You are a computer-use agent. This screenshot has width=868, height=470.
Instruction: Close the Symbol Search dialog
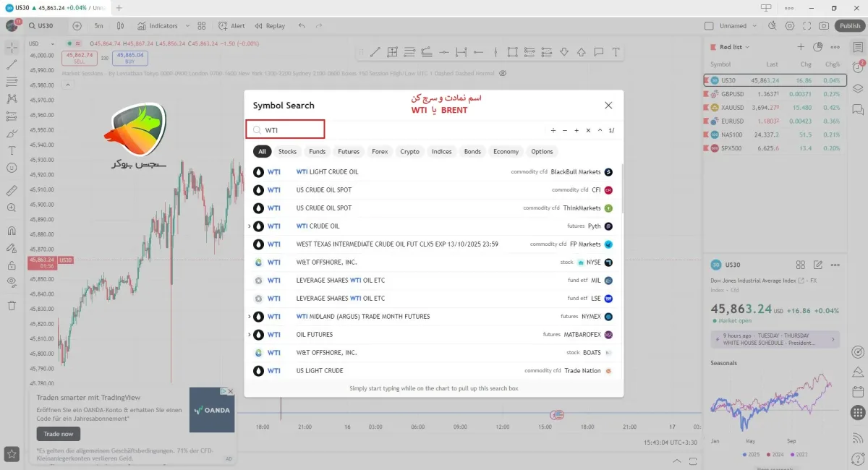point(608,105)
